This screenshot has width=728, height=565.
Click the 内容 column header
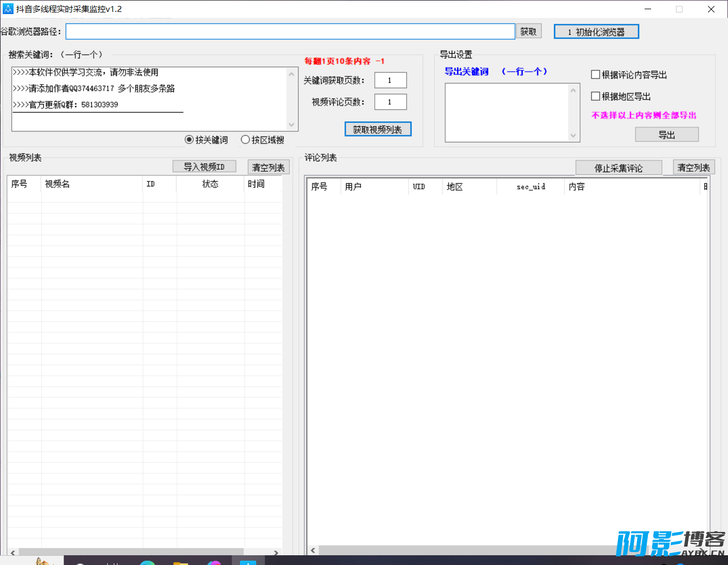632,186
